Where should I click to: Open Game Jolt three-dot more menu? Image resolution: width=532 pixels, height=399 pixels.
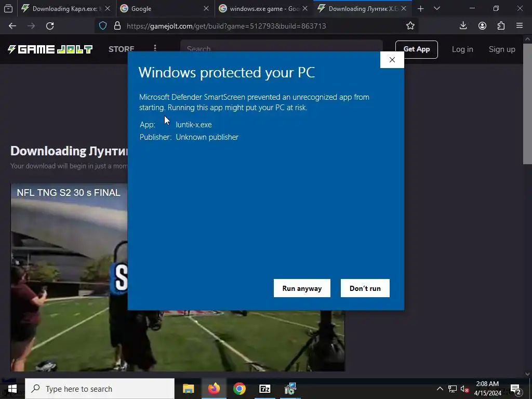tap(155, 48)
